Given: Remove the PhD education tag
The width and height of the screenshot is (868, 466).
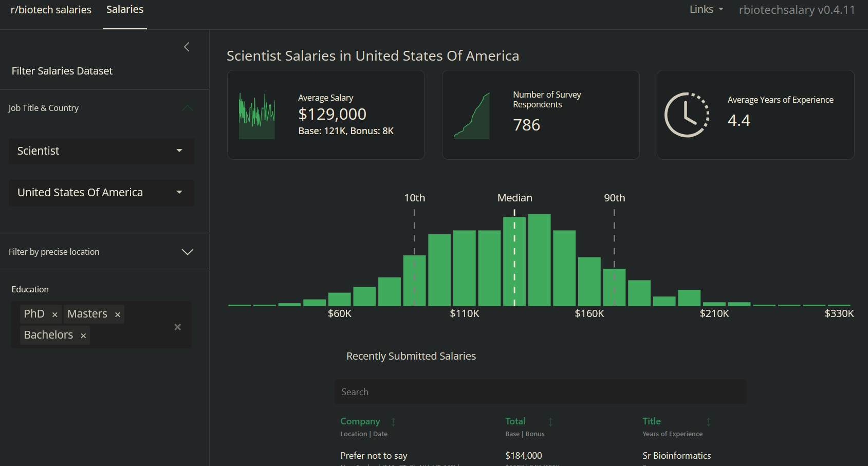Looking at the screenshot, I should 55,314.
